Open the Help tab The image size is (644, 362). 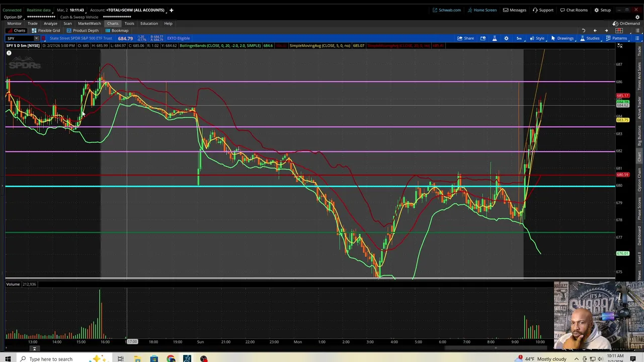tap(168, 24)
